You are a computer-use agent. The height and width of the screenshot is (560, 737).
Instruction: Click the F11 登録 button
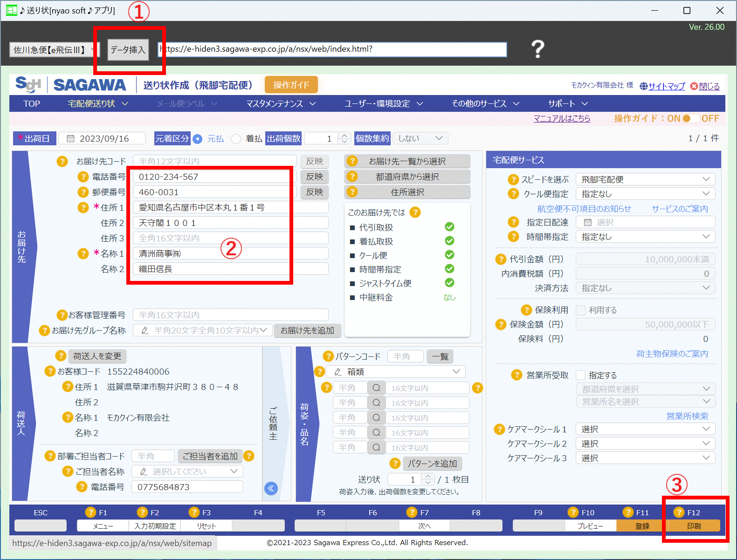(642, 526)
